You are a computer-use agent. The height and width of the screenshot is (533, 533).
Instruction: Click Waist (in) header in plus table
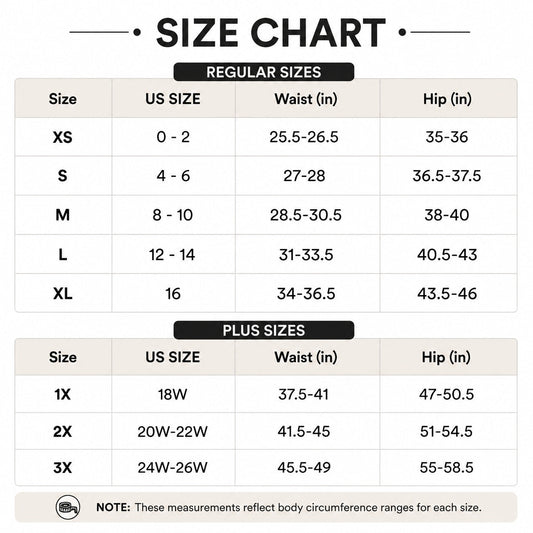(x=306, y=357)
